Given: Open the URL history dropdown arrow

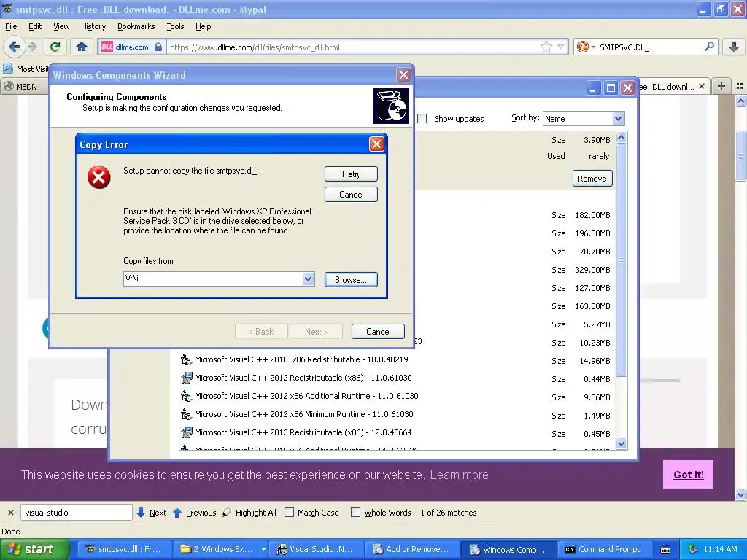Looking at the screenshot, I should pyautogui.click(x=561, y=47).
